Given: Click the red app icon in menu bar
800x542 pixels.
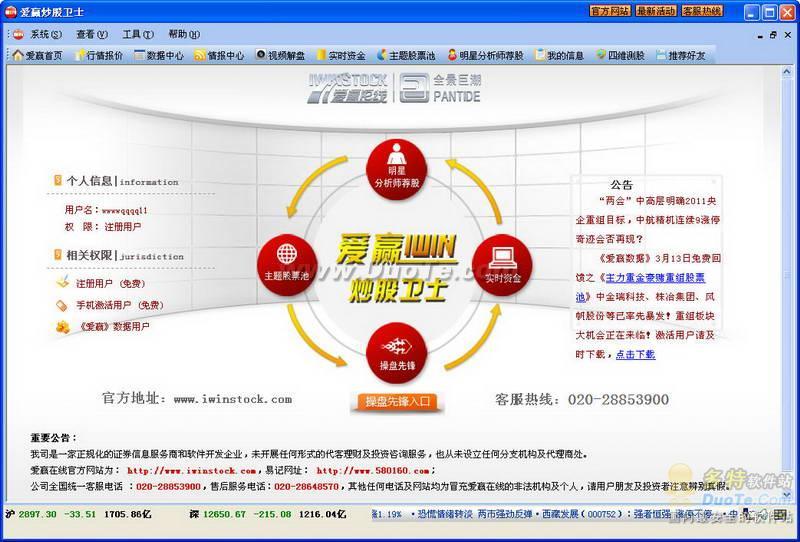Looking at the screenshot, I should [x=18, y=34].
